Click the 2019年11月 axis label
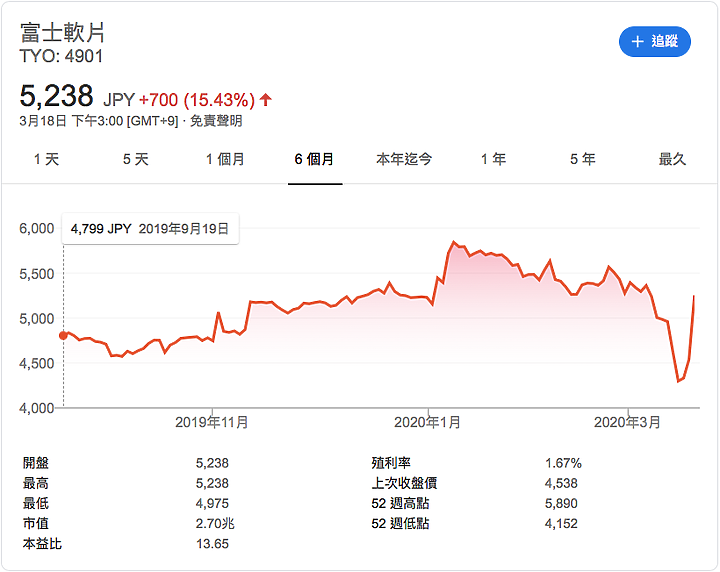Image resolution: width=720 pixels, height=572 pixels. (x=212, y=422)
